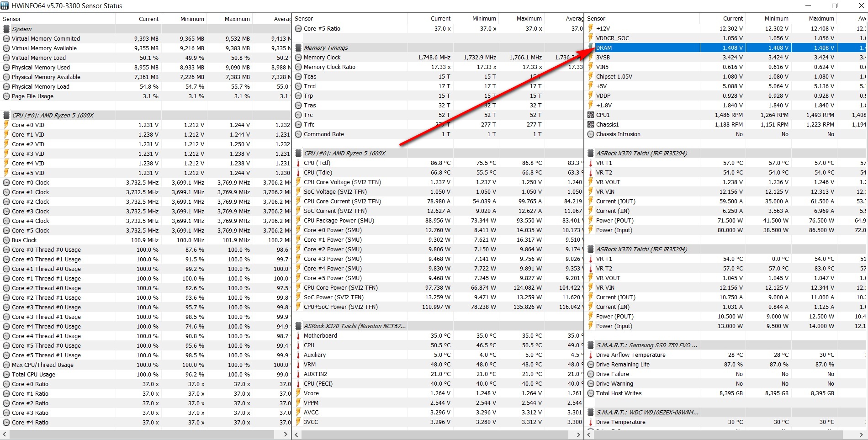Viewport: 868px width, 440px height.
Task: Select the icon next to Drive Failure
Action: tap(591, 374)
